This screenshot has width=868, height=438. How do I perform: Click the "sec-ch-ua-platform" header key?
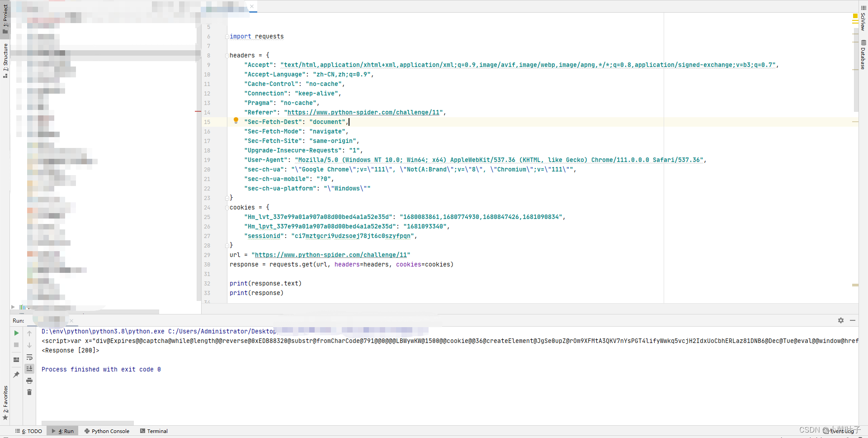click(x=280, y=188)
